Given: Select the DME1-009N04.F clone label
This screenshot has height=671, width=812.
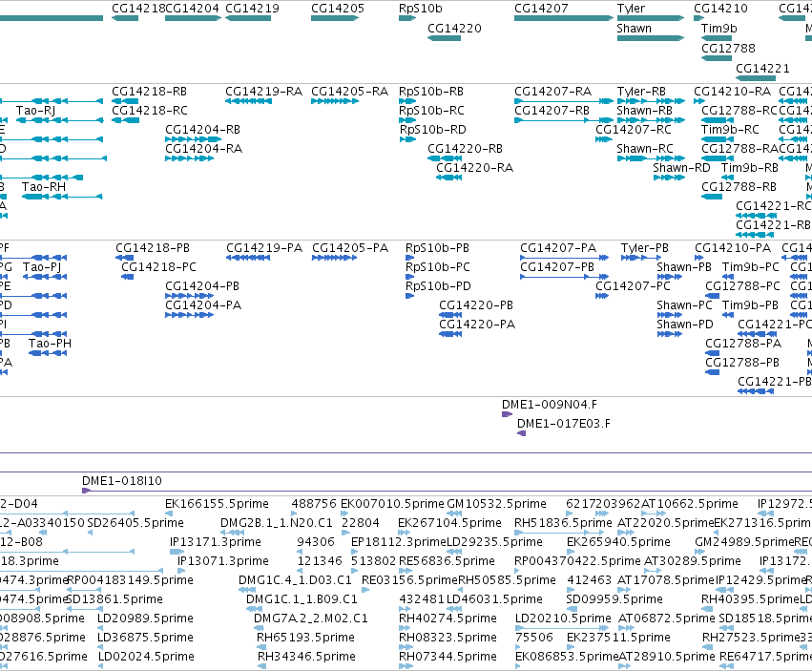Looking at the screenshot, I should coord(550,405).
